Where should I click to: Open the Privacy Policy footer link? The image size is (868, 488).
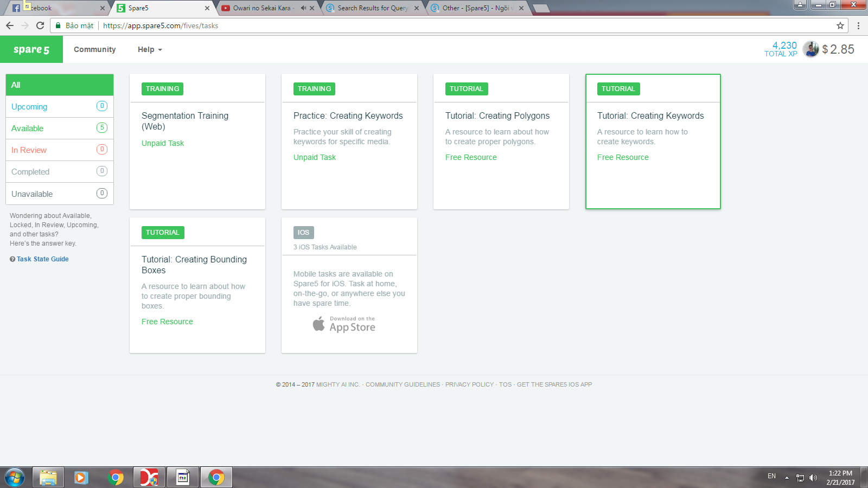(x=469, y=384)
